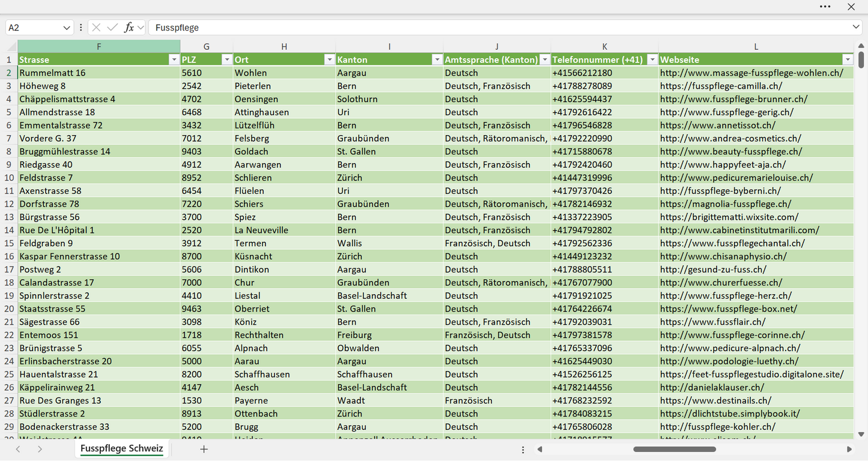Image resolution: width=868 pixels, height=461 pixels.
Task: Open link dlichtstube.simplybook.it
Action: [730, 414]
